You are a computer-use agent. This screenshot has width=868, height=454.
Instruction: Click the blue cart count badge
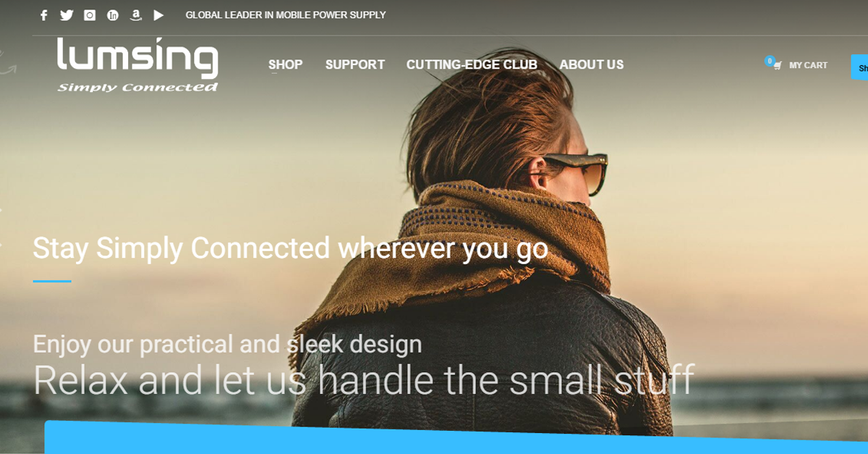pyautogui.click(x=770, y=61)
